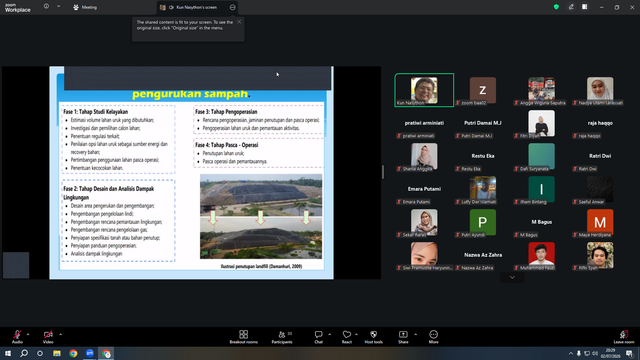Expand reactions arrow beside React
640x360 pixels.
click(x=356, y=334)
